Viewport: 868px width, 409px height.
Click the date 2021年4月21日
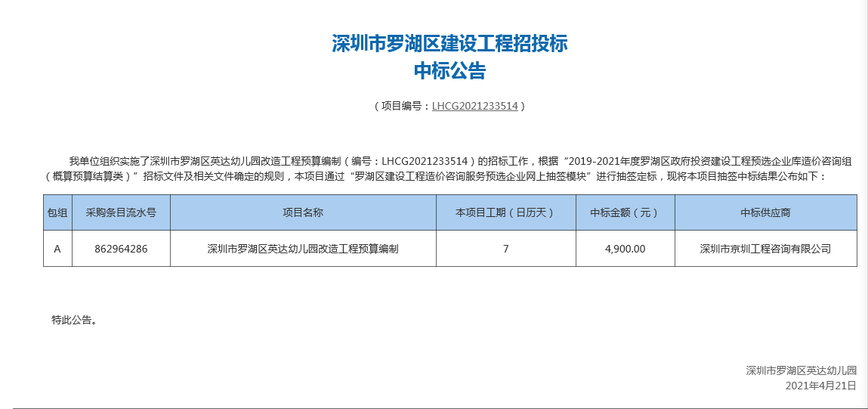click(x=821, y=386)
